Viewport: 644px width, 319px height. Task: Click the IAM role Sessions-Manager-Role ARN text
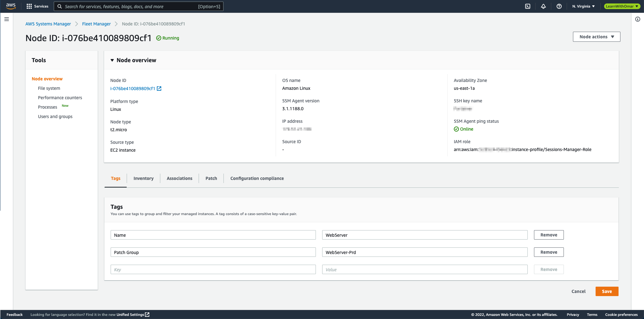tap(523, 149)
